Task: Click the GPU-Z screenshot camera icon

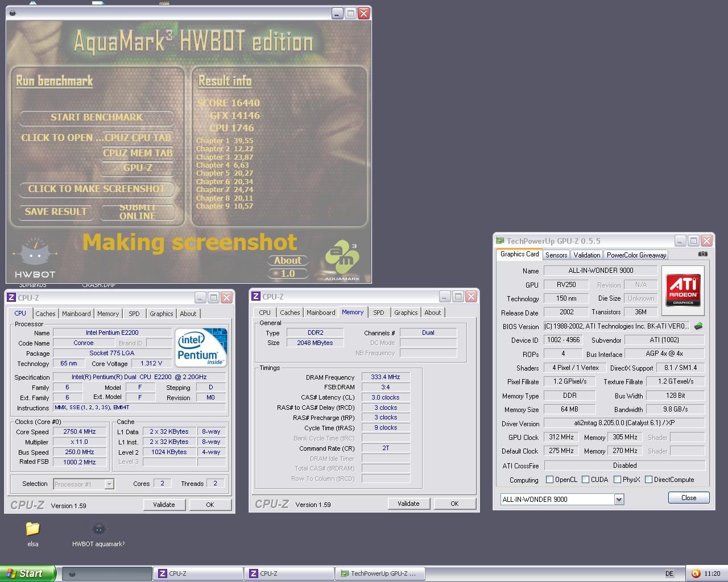Action: point(703,254)
